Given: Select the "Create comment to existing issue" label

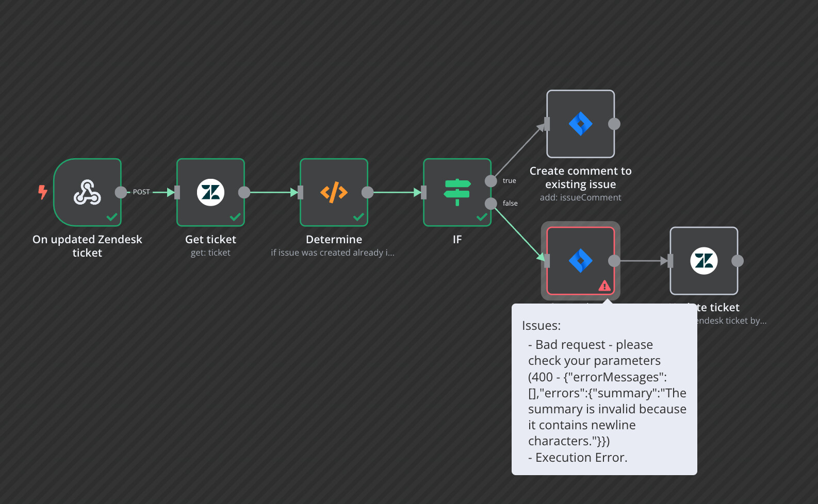Looking at the screenshot, I should point(581,177).
